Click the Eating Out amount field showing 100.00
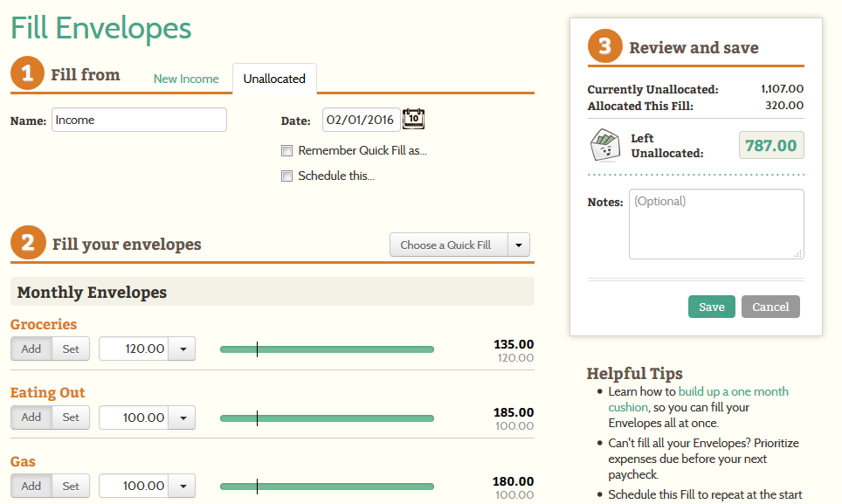842x504 pixels. point(134,418)
